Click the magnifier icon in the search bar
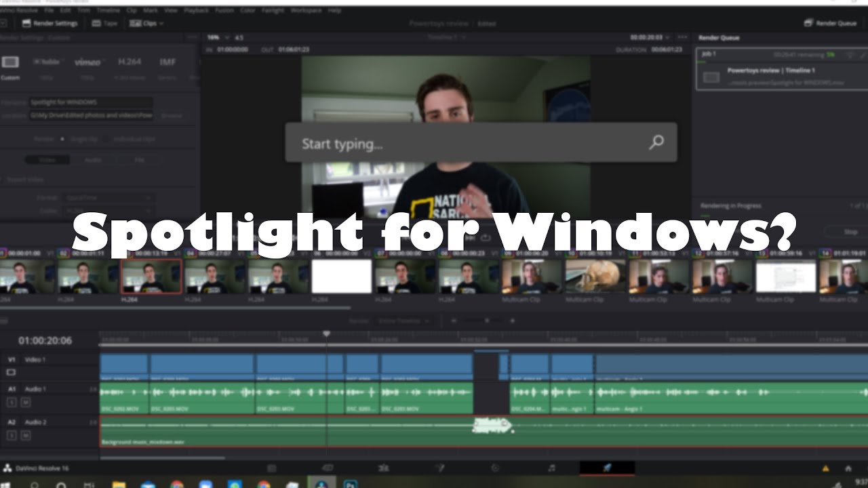The width and height of the screenshot is (868, 488). [x=656, y=142]
